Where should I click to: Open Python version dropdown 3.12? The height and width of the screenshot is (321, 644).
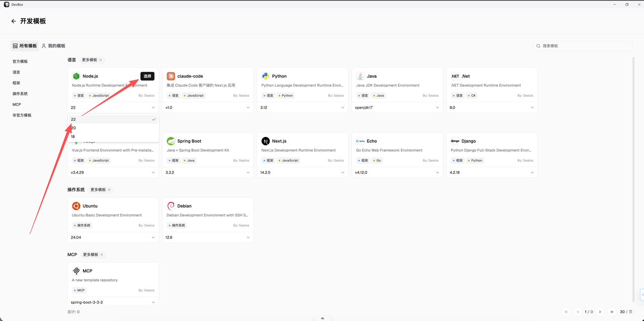point(302,108)
